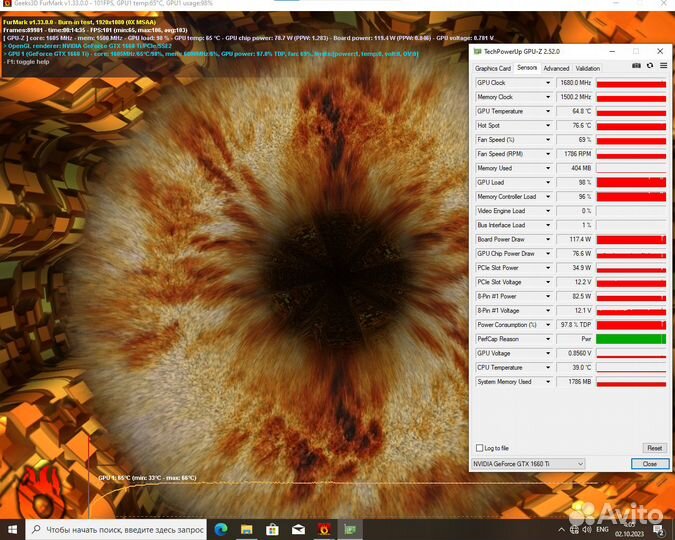This screenshot has height=540, width=675.
Task: Click the 1680.0 MHz GPU Clock value
Action: 575,83
